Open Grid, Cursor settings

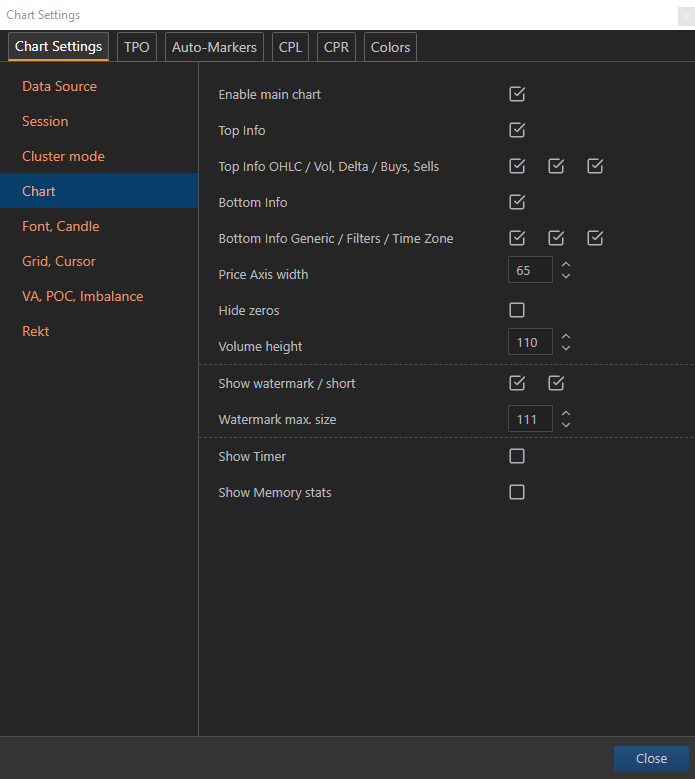point(99,261)
